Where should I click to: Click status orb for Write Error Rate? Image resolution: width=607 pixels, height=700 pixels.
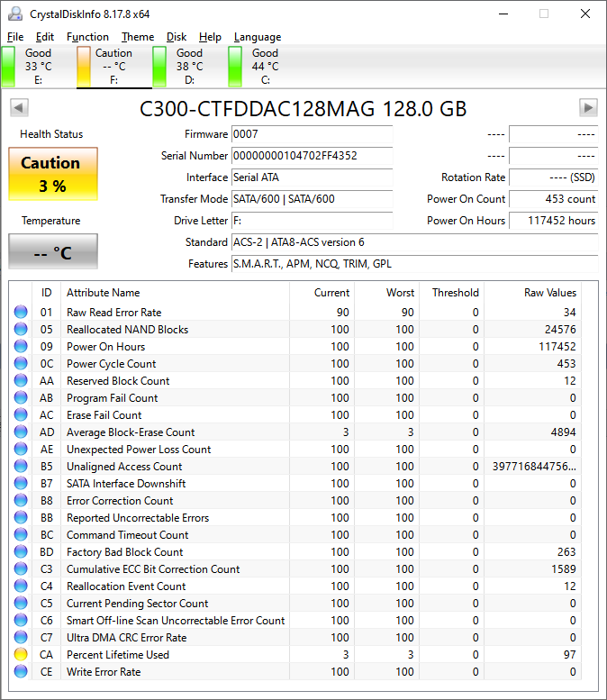tap(21, 671)
